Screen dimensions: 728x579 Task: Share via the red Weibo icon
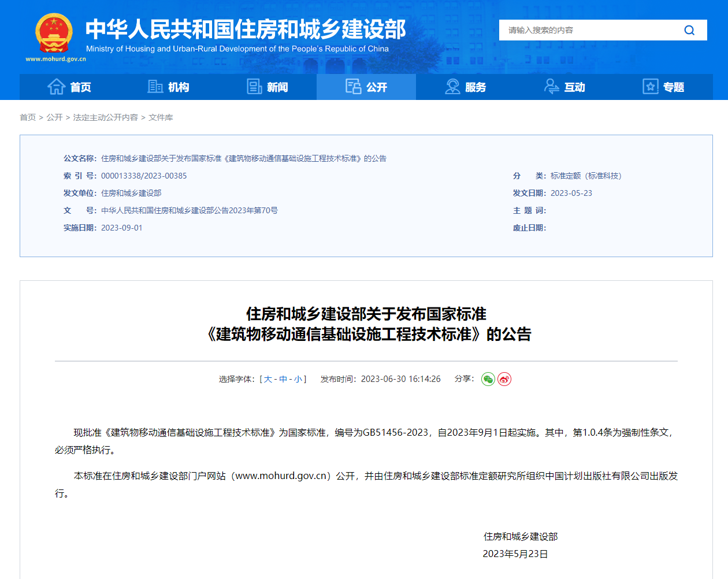pyautogui.click(x=503, y=379)
